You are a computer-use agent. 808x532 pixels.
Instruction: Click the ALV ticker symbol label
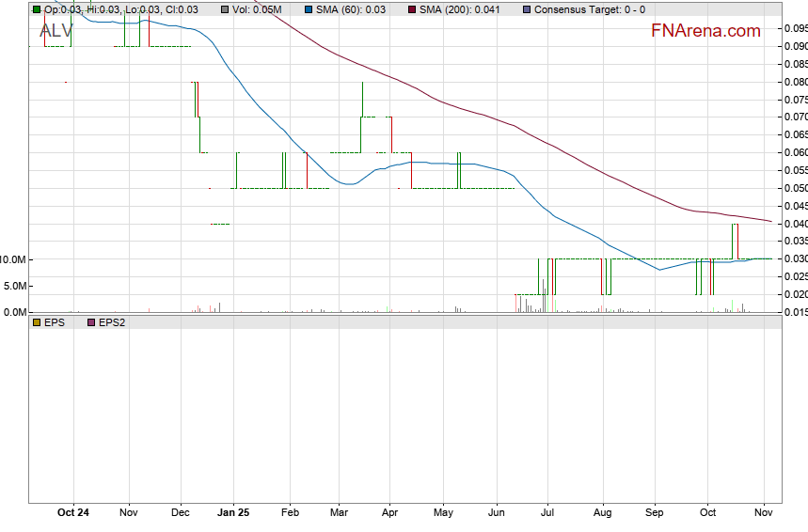pos(55,31)
